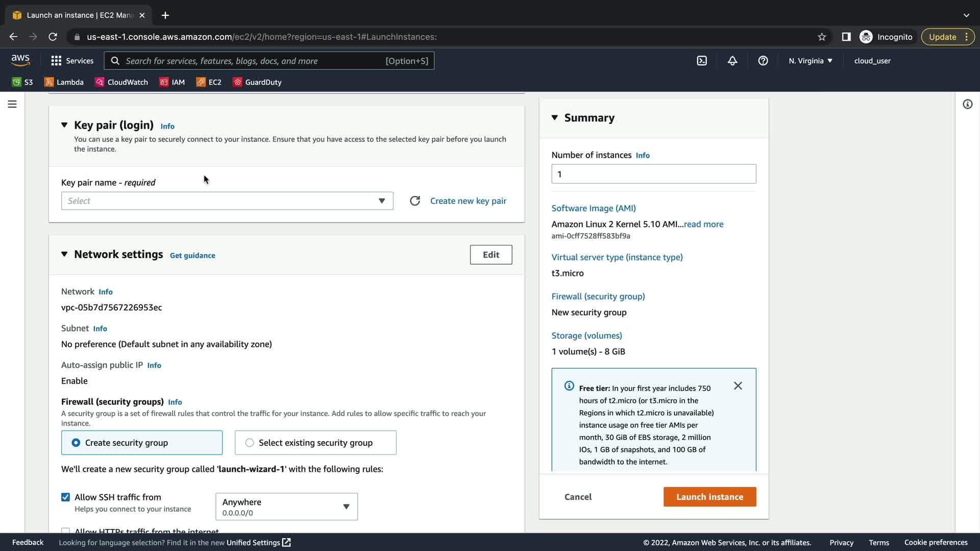Open the AWS support help icon
The width and height of the screenshot is (980, 551).
tap(763, 61)
